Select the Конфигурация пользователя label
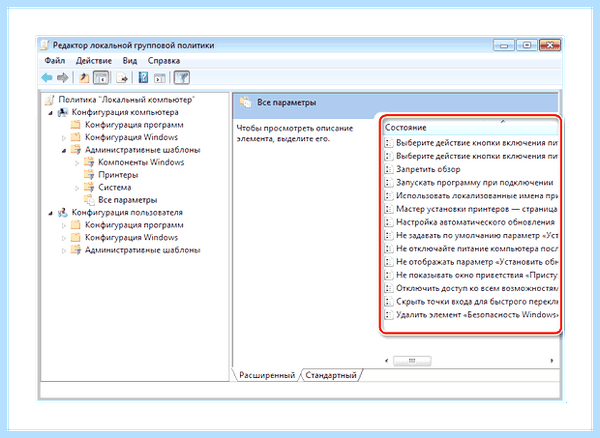Screen dimensions: 600x438 pyautogui.click(x=127, y=212)
